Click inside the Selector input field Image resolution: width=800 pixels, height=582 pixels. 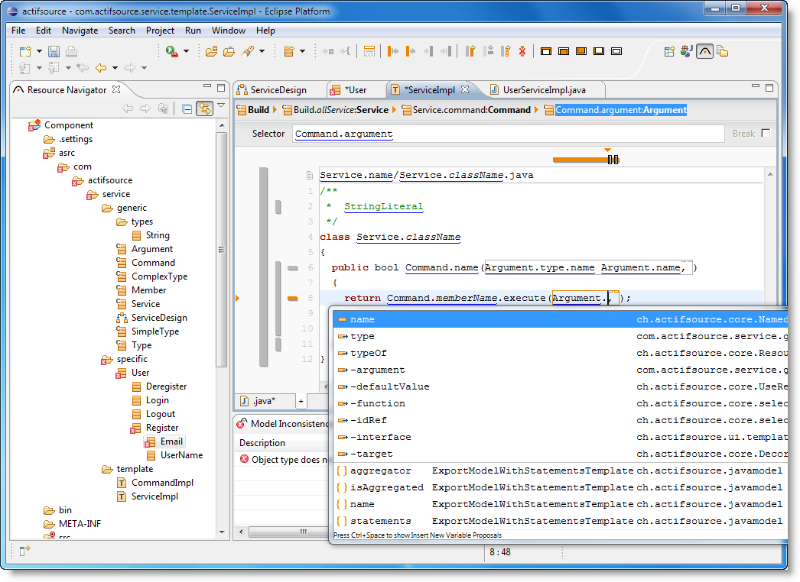pyautogui.click(x=450, y=132)
